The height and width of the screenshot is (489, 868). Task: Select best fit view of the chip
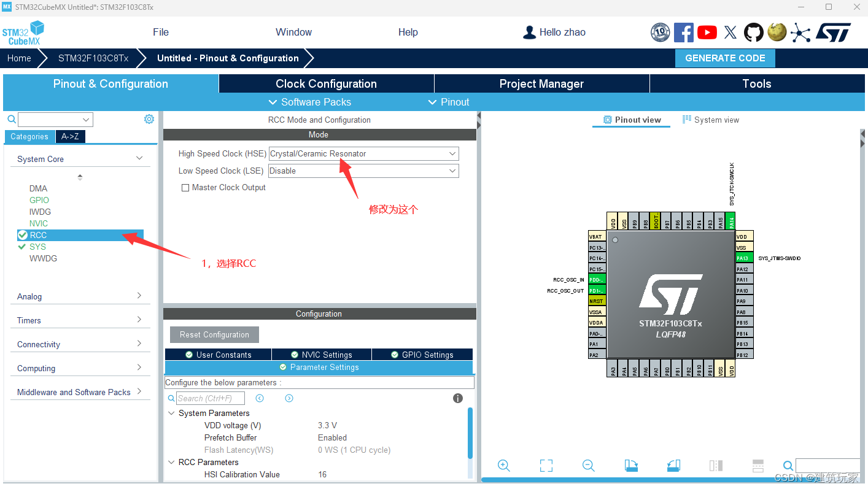pos(546,465)
